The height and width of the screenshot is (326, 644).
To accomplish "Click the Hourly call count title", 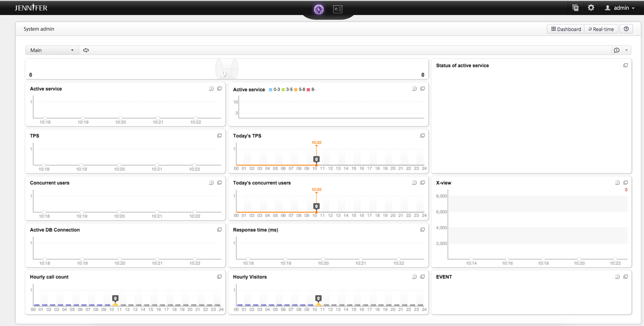I will point(49,277).
